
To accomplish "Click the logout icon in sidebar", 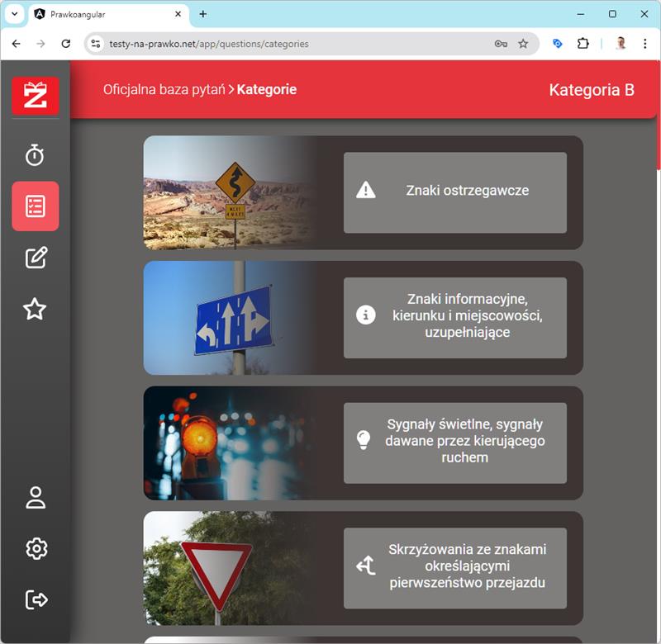I will [36, 599].
